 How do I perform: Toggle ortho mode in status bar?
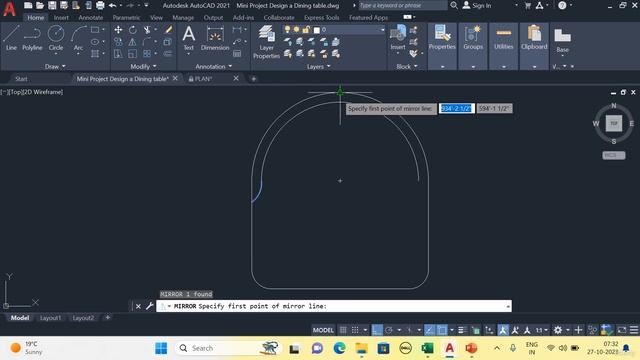tap(377, 330)
